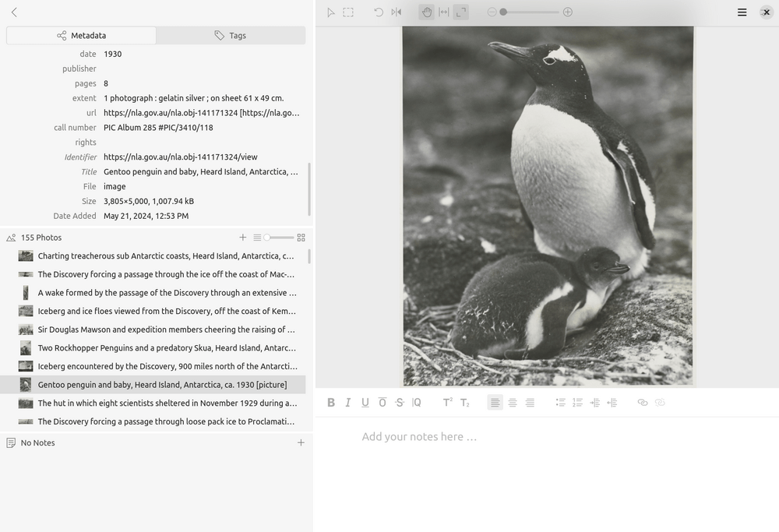779x532 pixels.
Task: Select Charting treacherous sub Antarctic coasts photo
Action: 153,255
